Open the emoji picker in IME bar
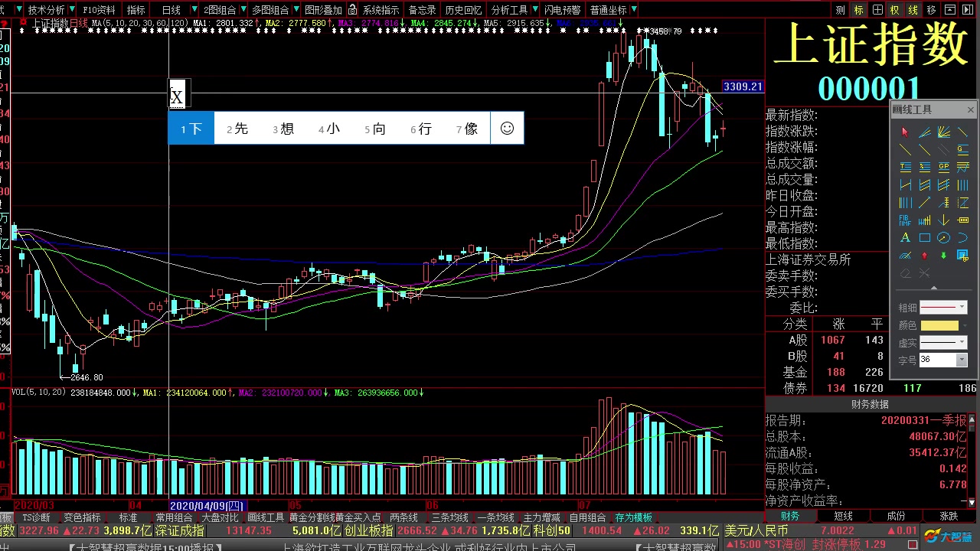This screenshot has width=980, height=551. pyautogui.click(x=507, y=129)
